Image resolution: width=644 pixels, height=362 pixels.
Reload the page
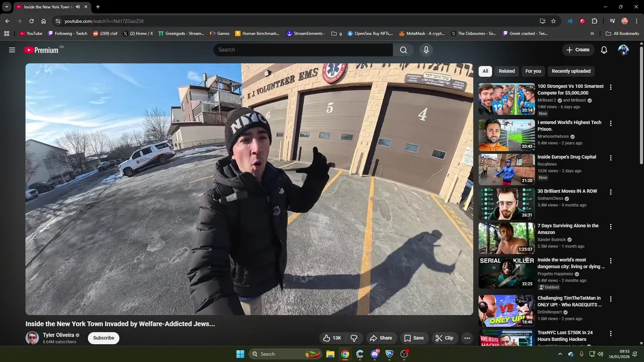(x=31, y=21)
